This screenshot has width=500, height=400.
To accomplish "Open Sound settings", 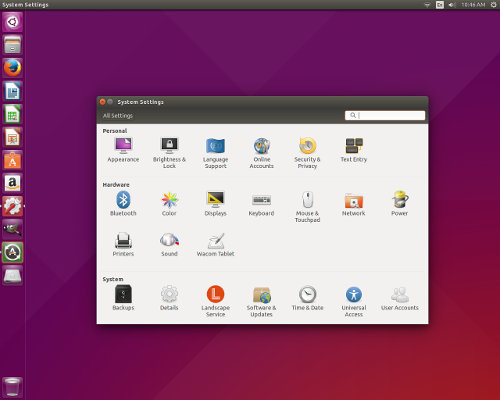I will 169,244.
